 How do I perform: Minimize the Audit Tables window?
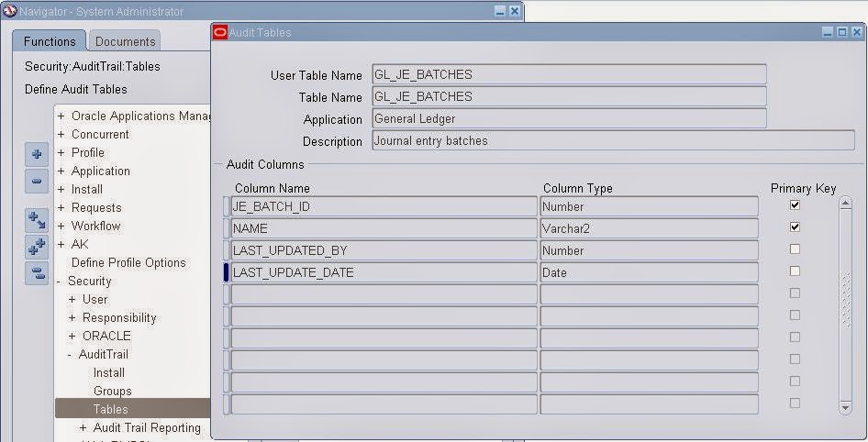click(x=828, y=33)
